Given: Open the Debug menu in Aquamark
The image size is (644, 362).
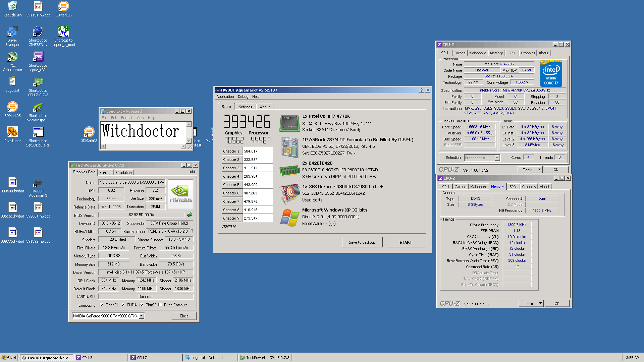Looking at the screenshot, I should [243, 97].
